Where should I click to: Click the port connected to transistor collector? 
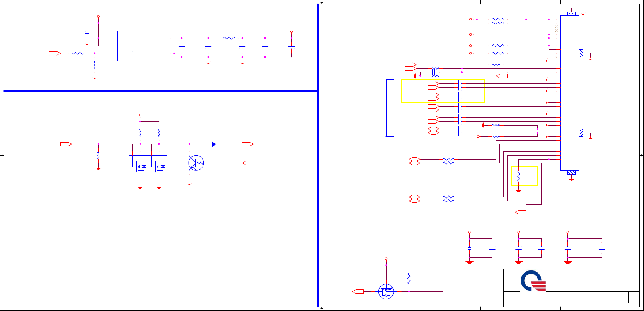248,163
